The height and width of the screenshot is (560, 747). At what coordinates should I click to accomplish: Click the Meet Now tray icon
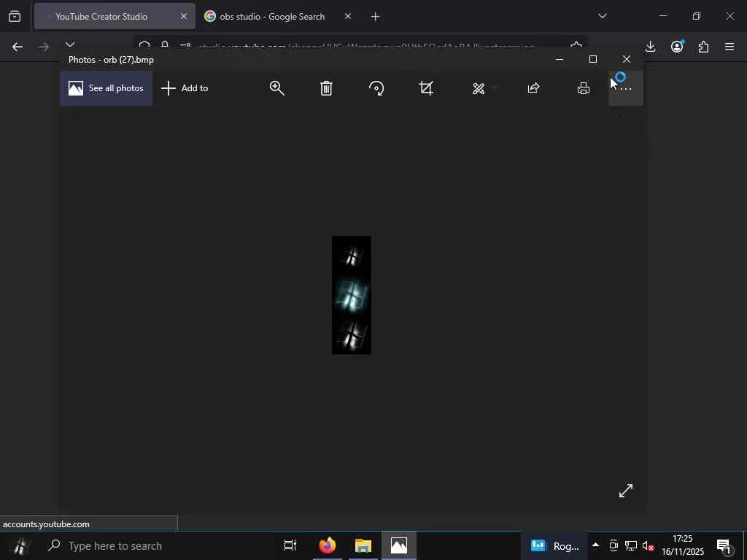pyautogui.click(x=614, y=545)
